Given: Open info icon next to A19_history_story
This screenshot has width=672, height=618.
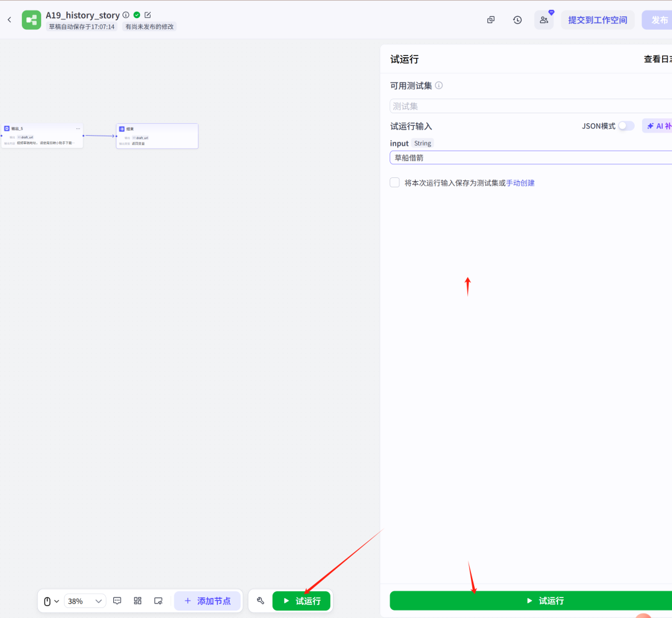Looking at the screenshot, I should point(126,15).
